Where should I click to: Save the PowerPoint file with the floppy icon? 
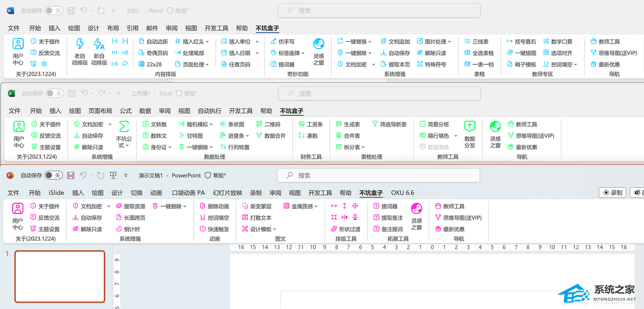click(70, 175)
